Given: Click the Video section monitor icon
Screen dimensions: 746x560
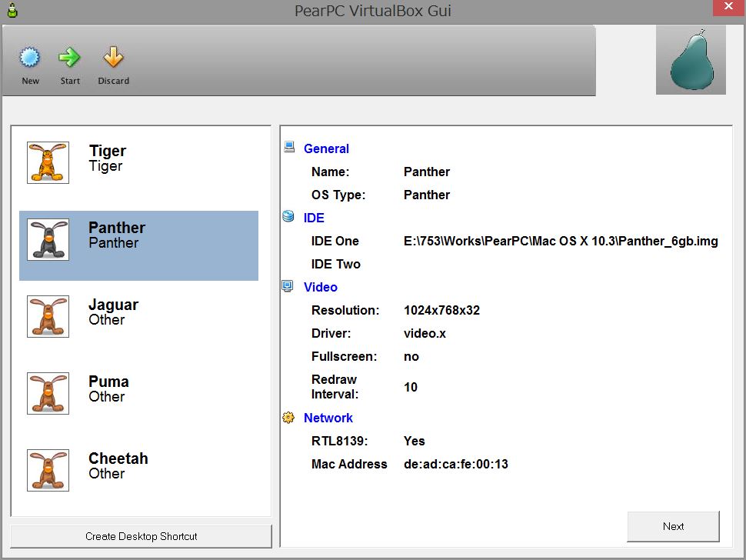Looking at the screenshot, I should 288,286.
